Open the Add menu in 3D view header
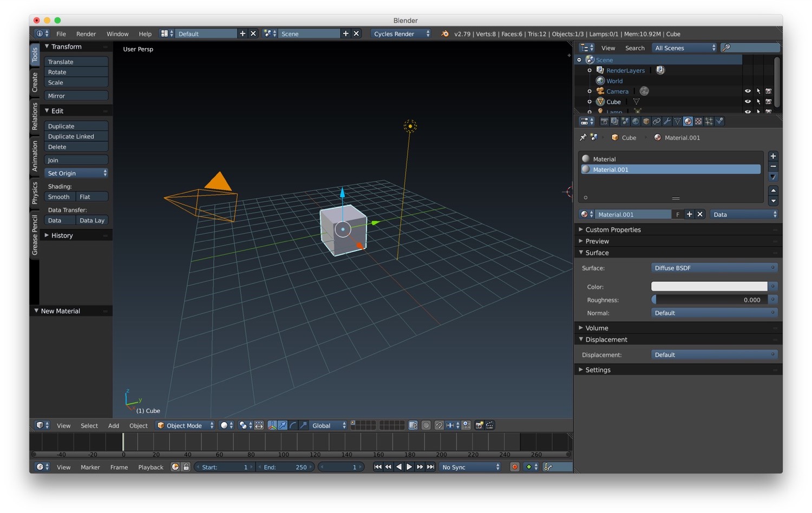 tap(114, 425)
